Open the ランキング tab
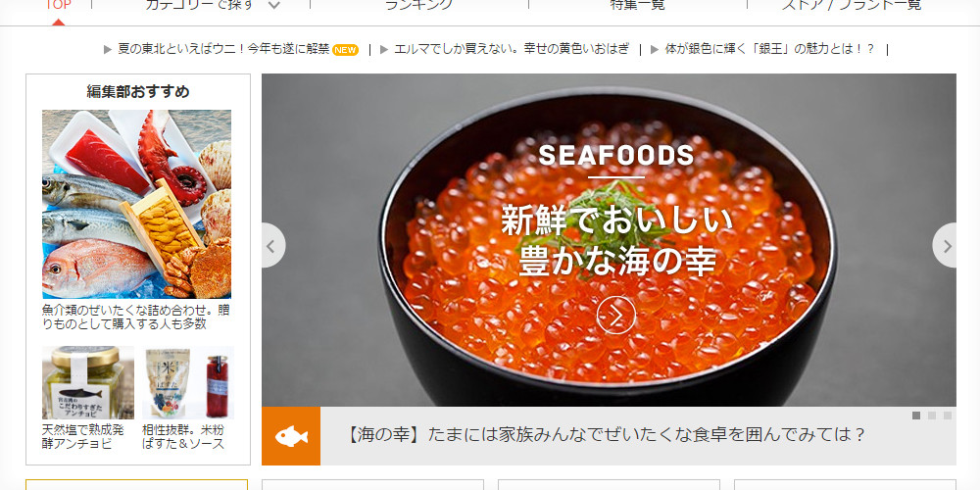This screenshot has width=980, height=490. 418,5
